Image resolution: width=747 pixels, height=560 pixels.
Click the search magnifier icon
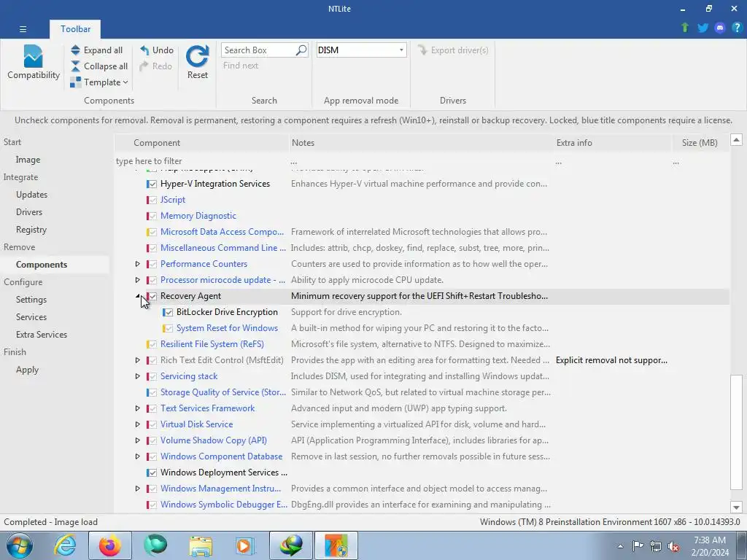coord(301,50)
